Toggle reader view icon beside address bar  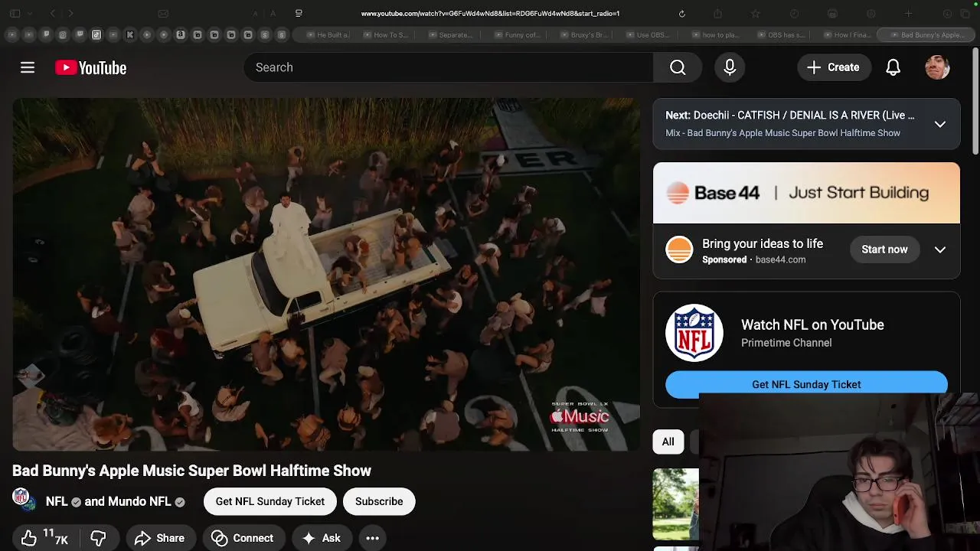[x=299, y=13]
